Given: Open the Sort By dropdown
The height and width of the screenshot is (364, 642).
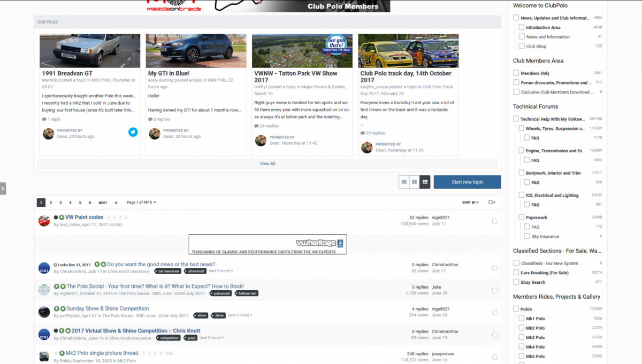Looking at the screenshot, I should (x=470, y=203).
